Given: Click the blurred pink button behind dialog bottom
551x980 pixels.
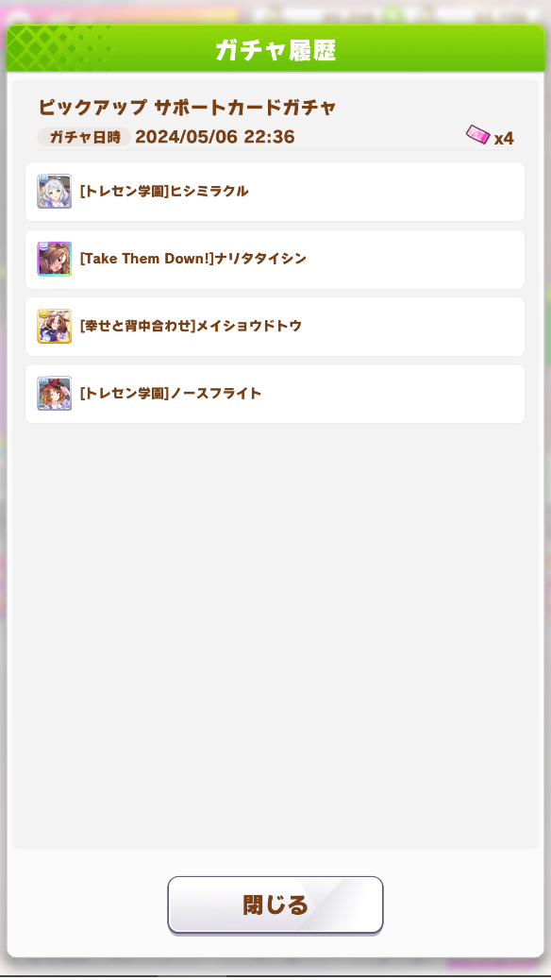Looking at the screenshot, I should [x=493, y=964].
